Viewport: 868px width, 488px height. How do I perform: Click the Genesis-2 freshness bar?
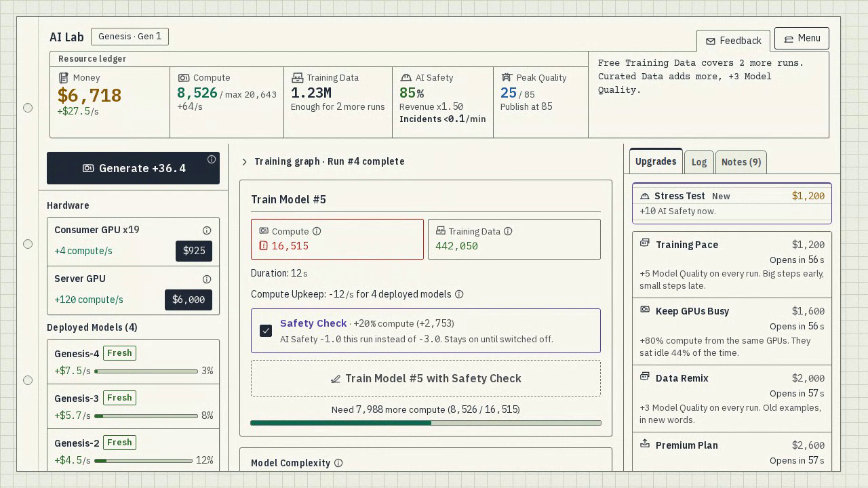click(x=144, y=461)
